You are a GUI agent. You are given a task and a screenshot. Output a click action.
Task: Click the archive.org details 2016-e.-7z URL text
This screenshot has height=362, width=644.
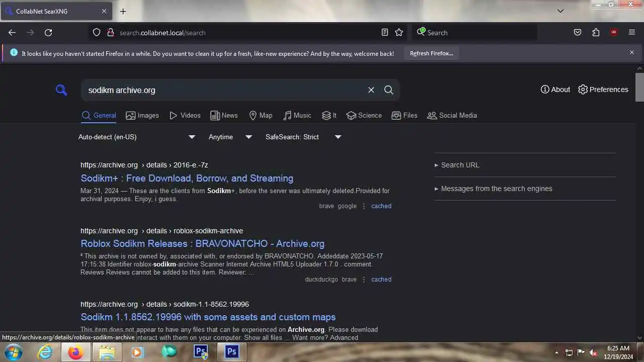144,165
